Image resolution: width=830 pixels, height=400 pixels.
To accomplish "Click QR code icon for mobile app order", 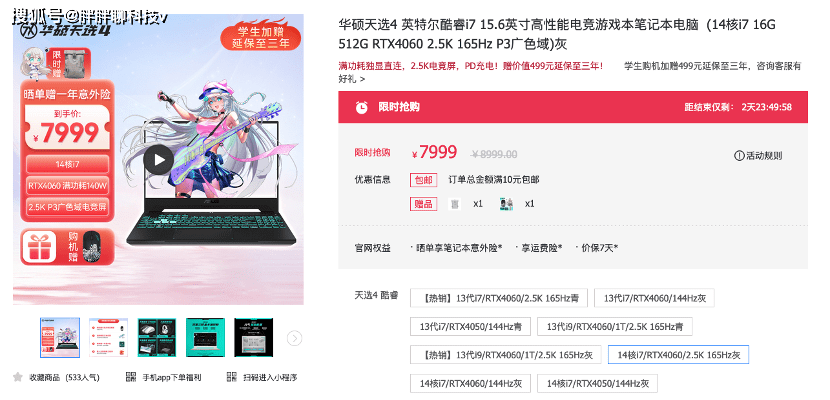I will click(131, 377).
